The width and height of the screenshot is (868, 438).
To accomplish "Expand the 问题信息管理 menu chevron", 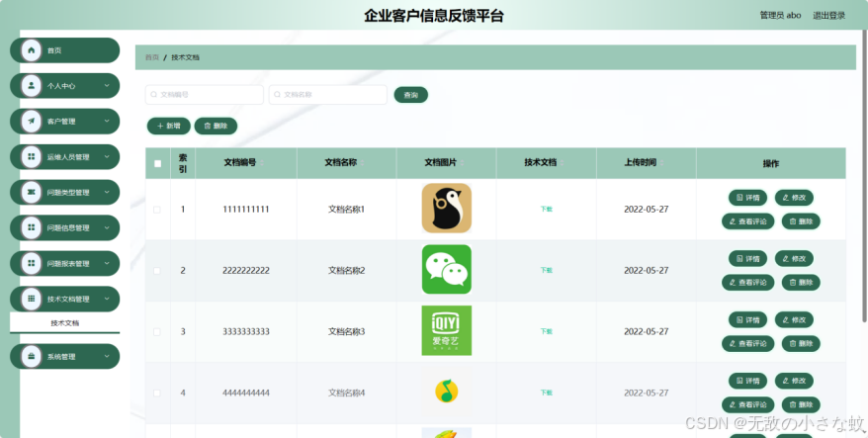I will point(107,227).
